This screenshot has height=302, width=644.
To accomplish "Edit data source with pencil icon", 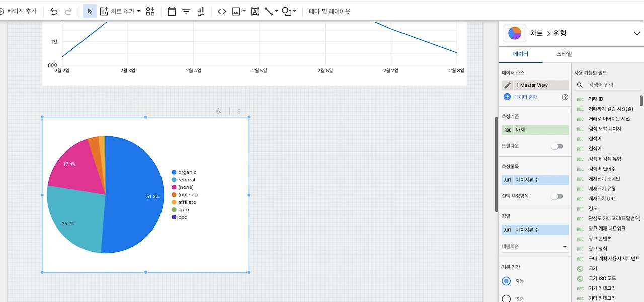I will coord(507,85).
